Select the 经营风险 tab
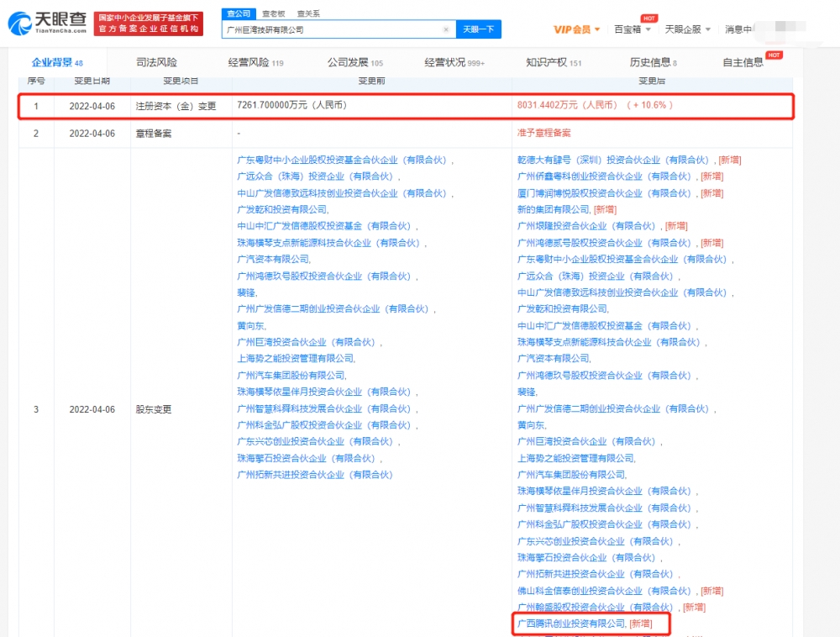The height and width of the screenshot is (637, 840). pos(255,63)
